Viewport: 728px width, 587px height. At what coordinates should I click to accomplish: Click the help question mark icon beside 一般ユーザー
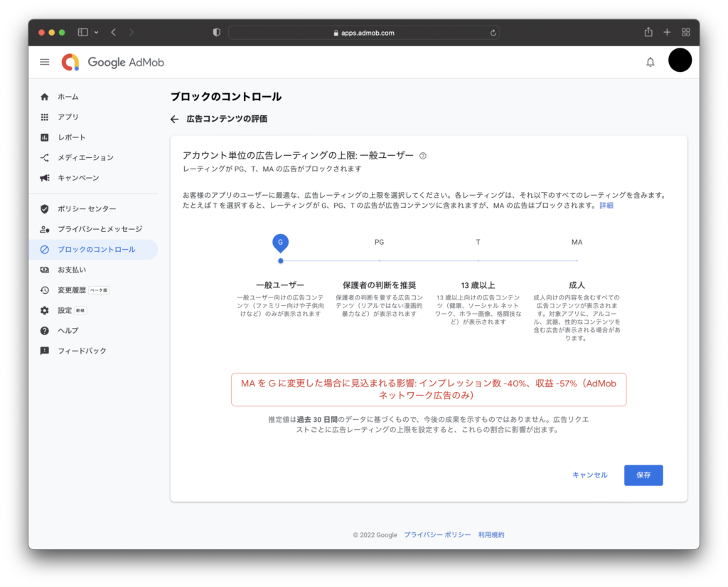pos(423,156)
